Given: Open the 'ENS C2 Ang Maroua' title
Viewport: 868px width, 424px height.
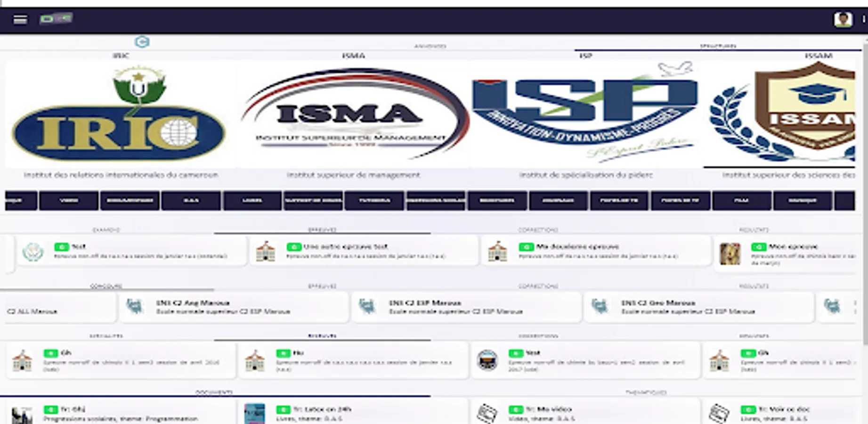Looking at the screenshot, I should coord(193,302).
